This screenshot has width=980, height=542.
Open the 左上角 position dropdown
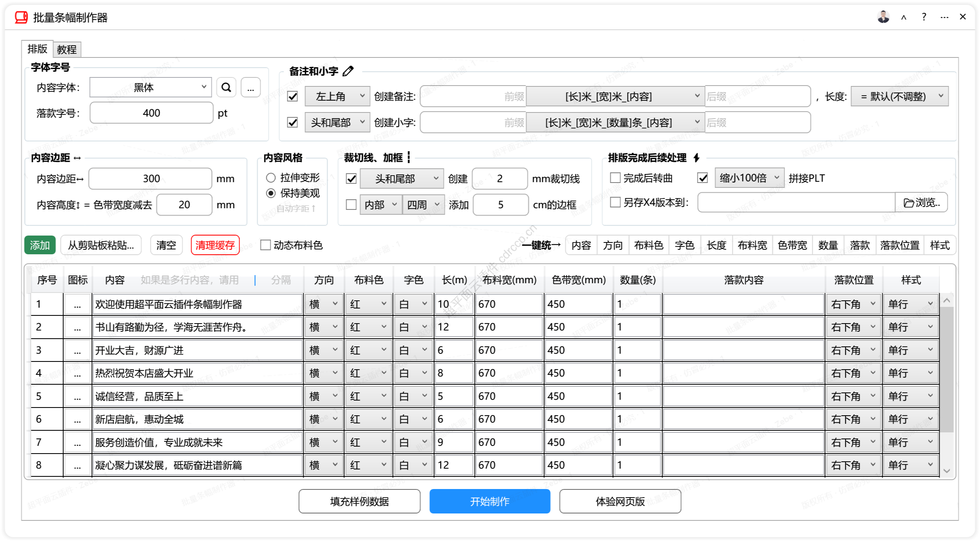click(x=338, y=97)
